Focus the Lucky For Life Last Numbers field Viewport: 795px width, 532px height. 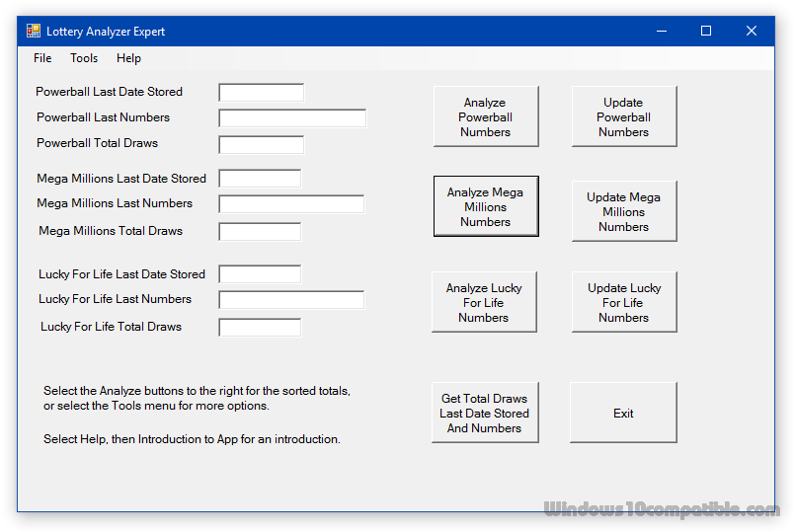coord(291,300)
